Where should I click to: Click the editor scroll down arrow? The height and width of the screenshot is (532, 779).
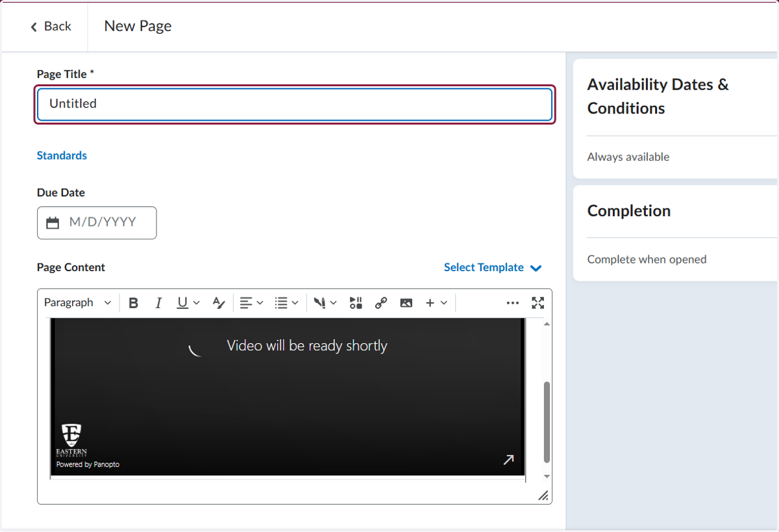click(547, 477)
